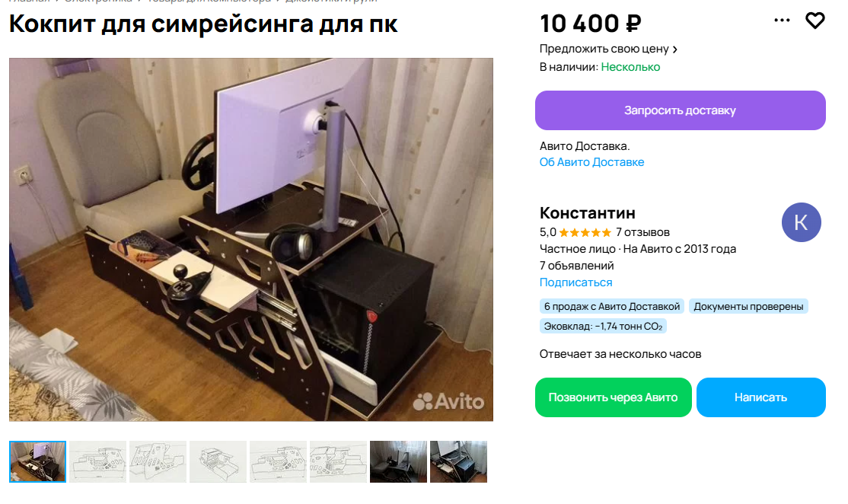This screenshot has width=848, height=504.
Task: Click Запросить доставку button
Action: [x=680, y=110]
